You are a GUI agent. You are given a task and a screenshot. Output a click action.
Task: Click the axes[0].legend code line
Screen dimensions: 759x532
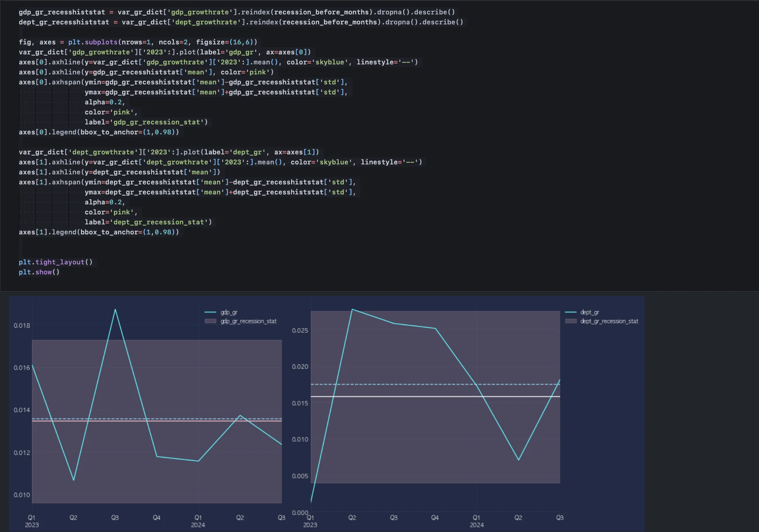click(x=99, y=132)
